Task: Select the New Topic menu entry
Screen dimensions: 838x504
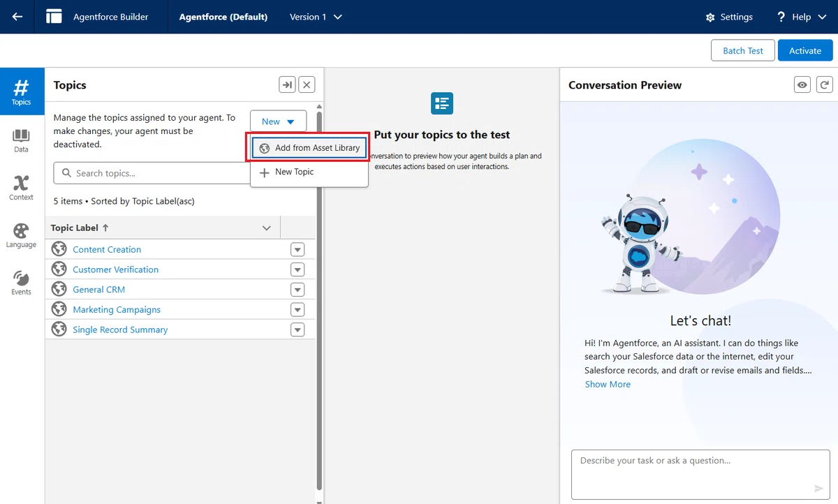Action: 309,172
